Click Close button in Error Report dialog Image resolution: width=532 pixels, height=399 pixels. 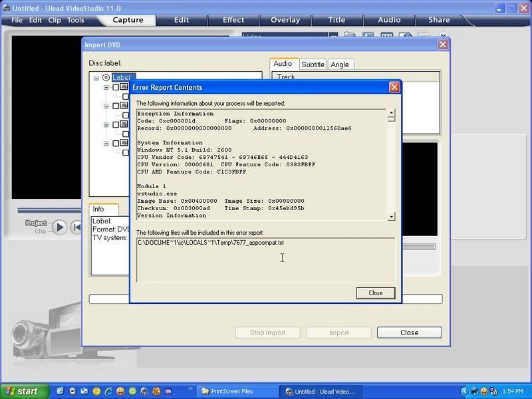coord(375,293)
